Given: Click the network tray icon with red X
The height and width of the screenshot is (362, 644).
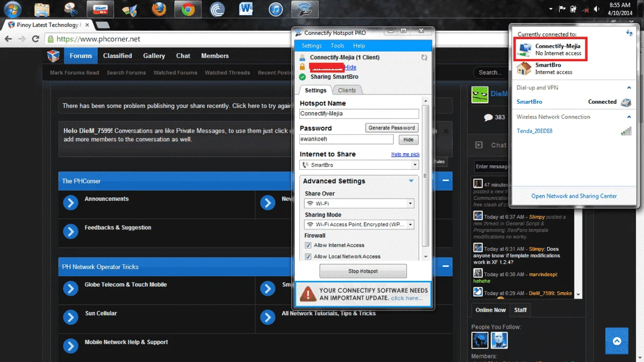Looking at the screenshot, I should pyautogui.click(x=585, y=9).
